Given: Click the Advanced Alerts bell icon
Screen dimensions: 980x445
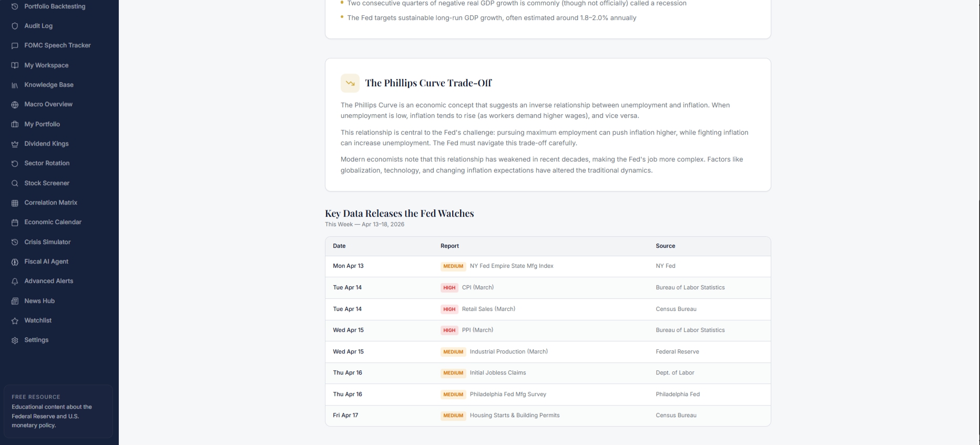Looking at the screenshot, I should 15,281.
